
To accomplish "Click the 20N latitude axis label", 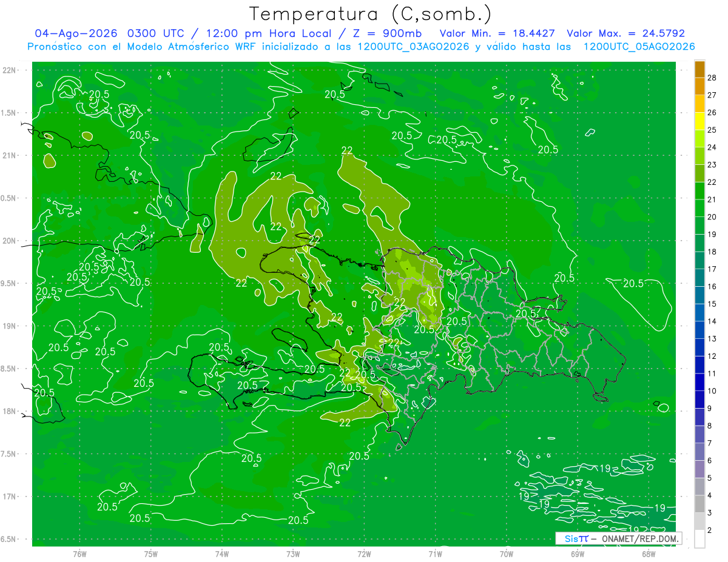I will [x=10, y=241].
